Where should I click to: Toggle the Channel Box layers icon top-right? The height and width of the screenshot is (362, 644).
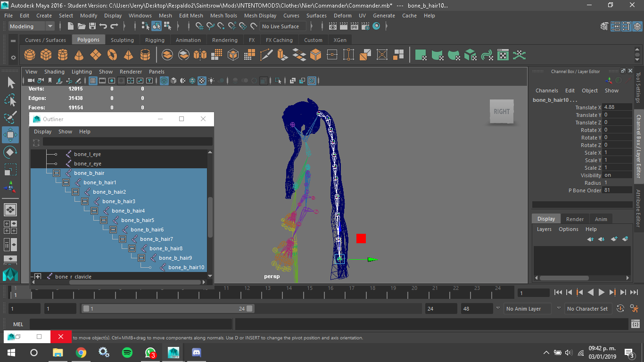tap(636, 26)
